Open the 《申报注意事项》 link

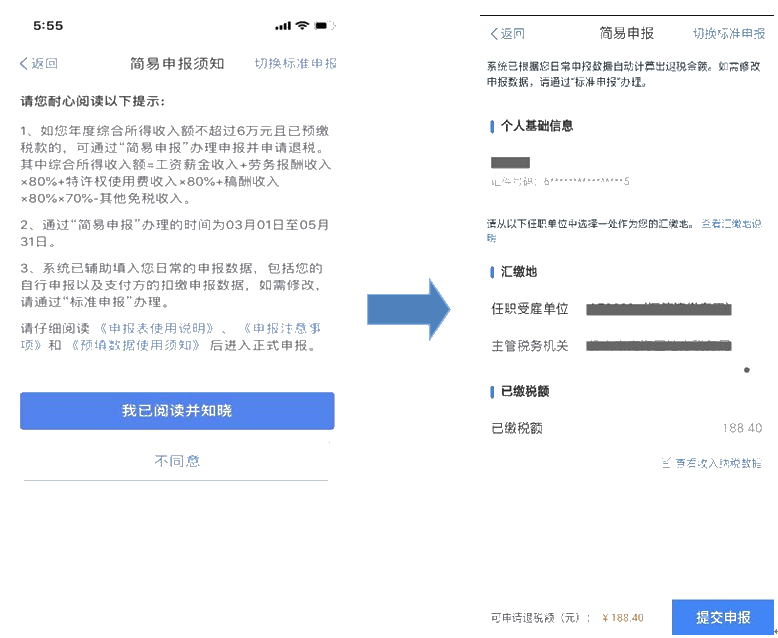click(x=171, y=336)
